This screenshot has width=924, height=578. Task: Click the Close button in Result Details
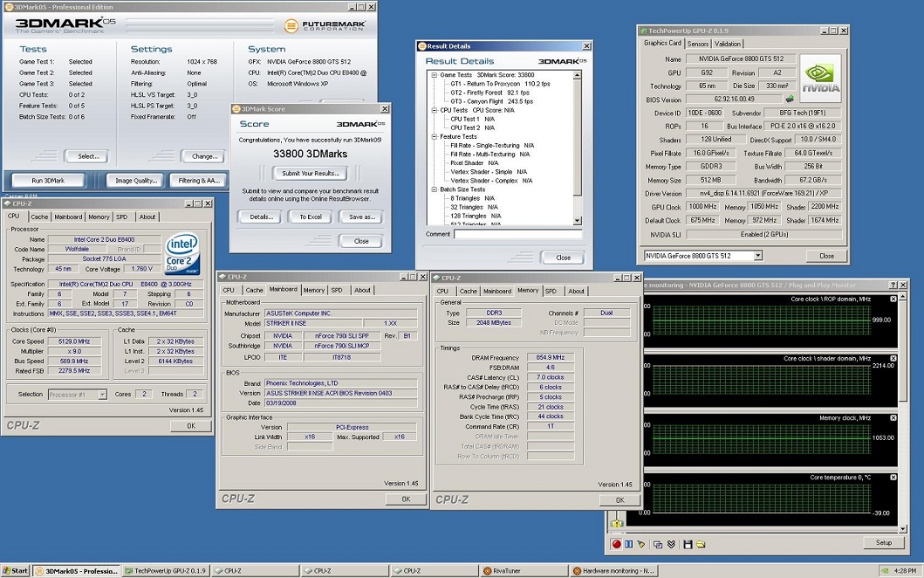tap(563, 258)
